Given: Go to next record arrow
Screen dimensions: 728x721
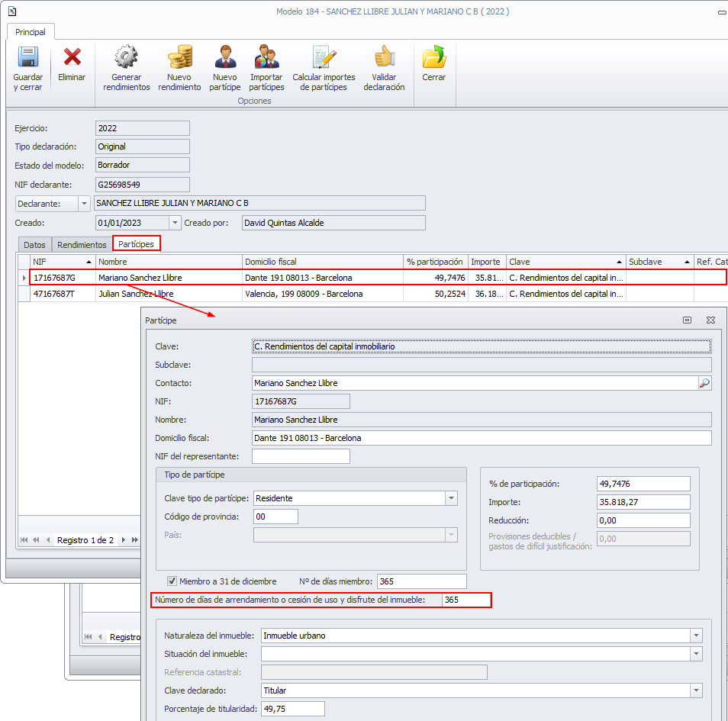Looking at the screenshot, I should click(x=123, y=539).
